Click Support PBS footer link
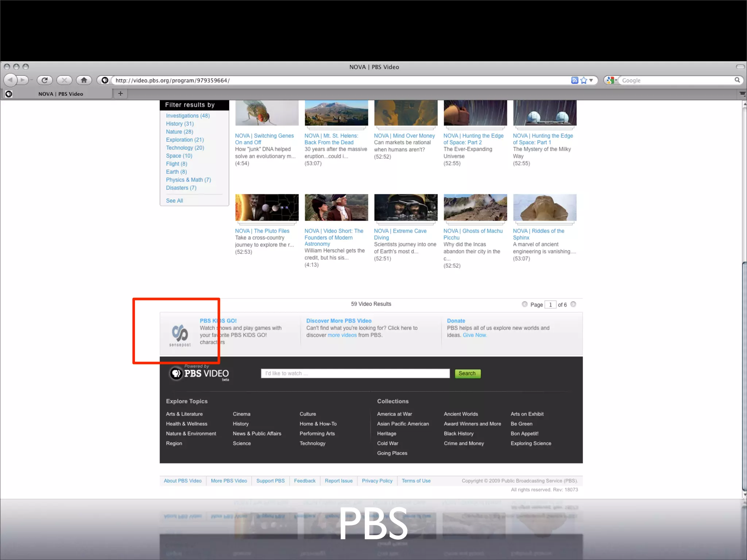 (x=271, y=481)
